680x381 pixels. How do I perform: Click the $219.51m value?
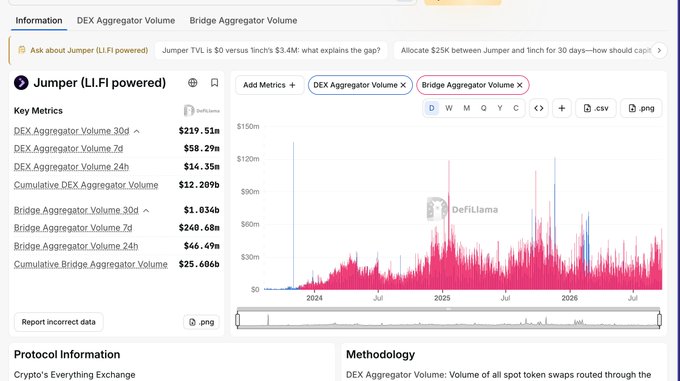199,130
